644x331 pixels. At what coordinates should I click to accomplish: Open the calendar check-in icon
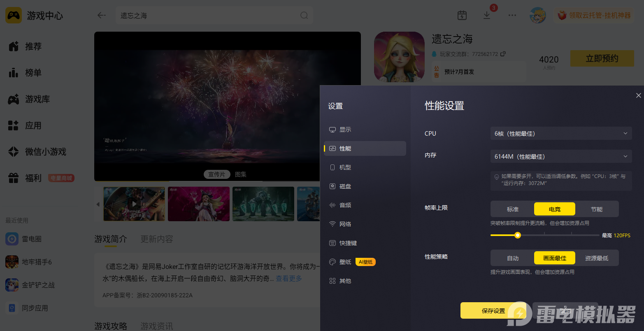click(x=462, y=15)
